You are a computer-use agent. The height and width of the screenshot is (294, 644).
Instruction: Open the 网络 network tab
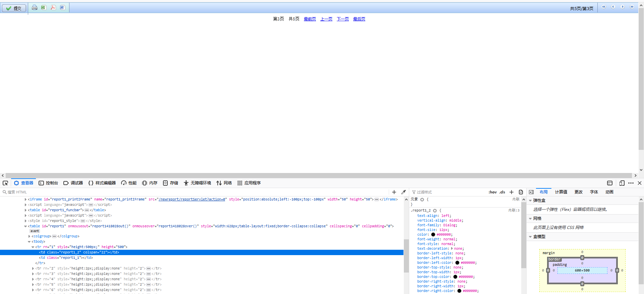click(224, 183)
